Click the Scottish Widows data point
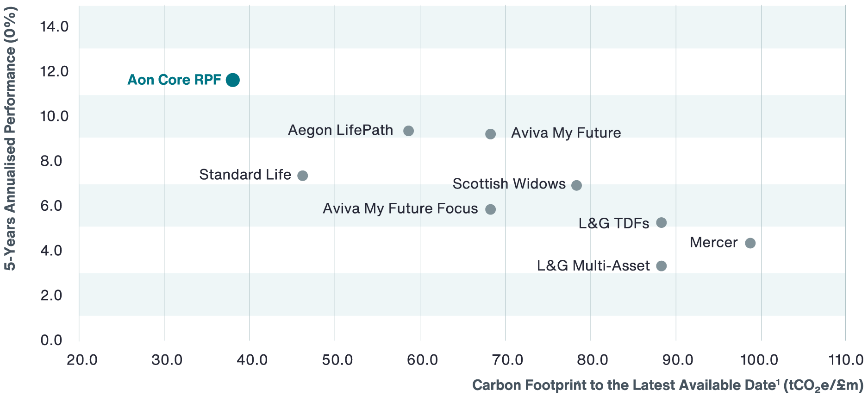Viewport: 868px width, 403px height. click(x=576, y=185)
